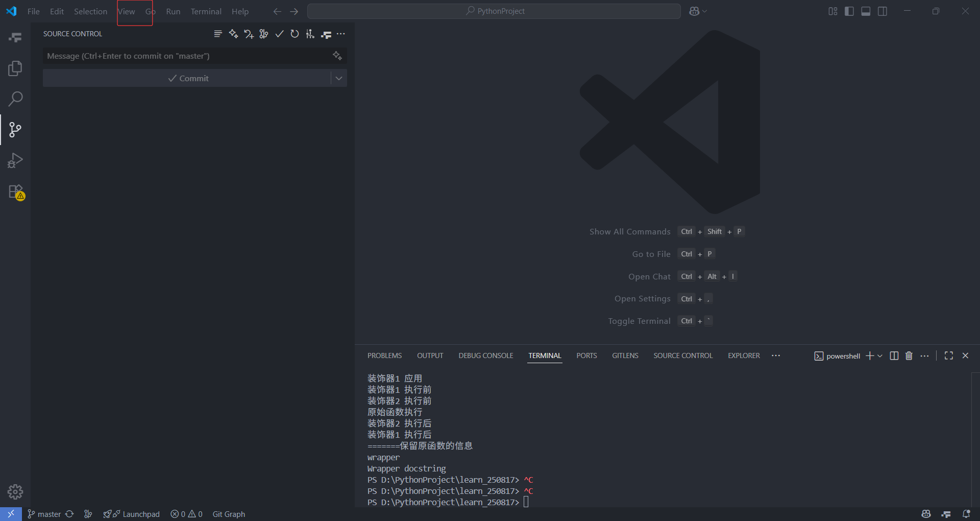The image size is (980, 521).
Task: Open the Terminal menu
Action: [206, 11]
